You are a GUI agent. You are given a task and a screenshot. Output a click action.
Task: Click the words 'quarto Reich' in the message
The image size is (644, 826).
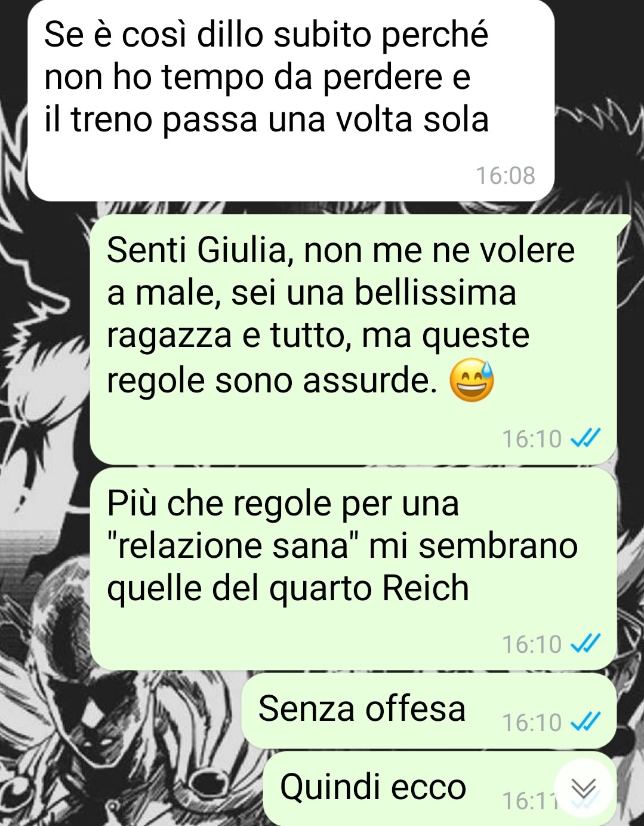coord(369,588)
